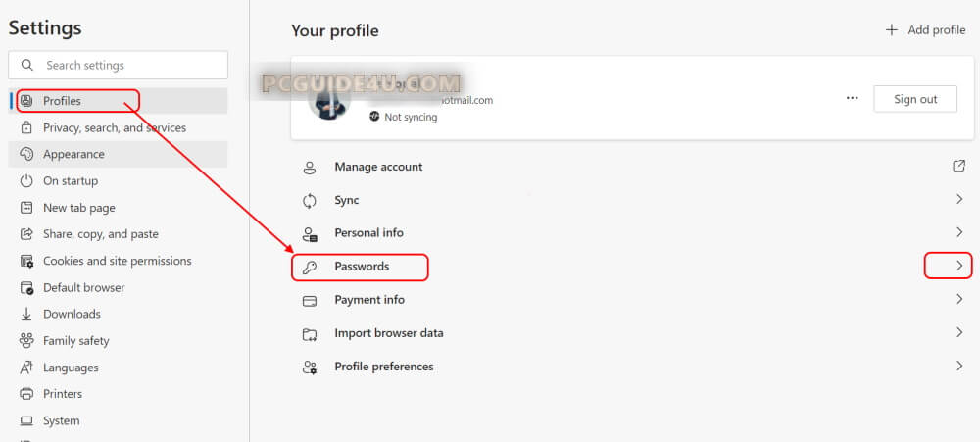Expand Profile preferences chevron arrow
The height and width of the screenshot is (442, 980).
959,366
